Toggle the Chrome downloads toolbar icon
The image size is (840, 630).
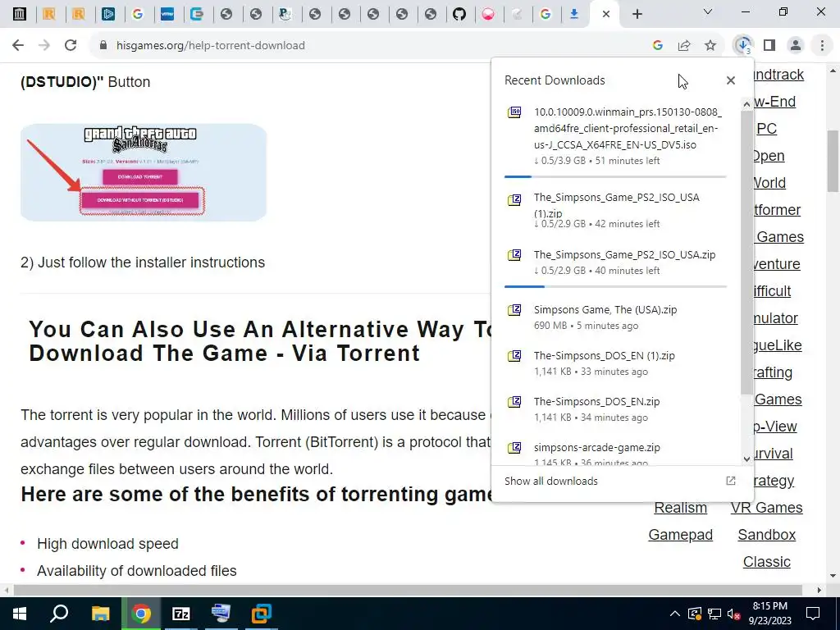tap(743, 46)
